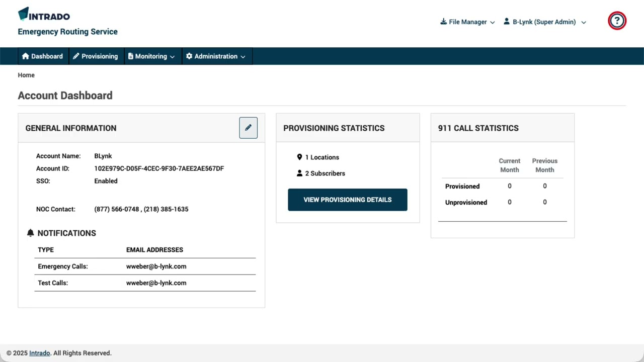Select the Account ID value text
The height and width of the screenshot is (362, 644).
(159, 168)
